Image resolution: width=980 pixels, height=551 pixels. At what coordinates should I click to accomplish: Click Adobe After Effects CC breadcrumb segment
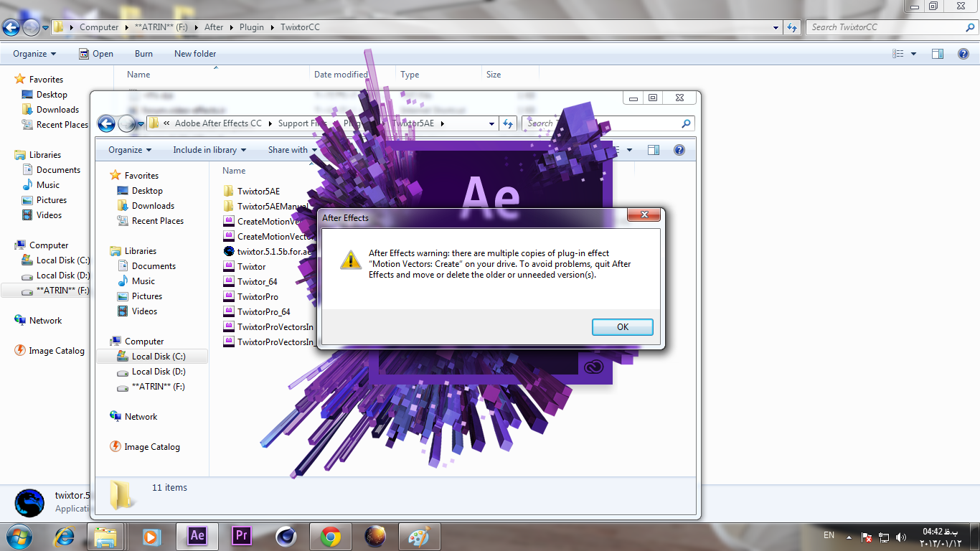pyautogui.click(x=218, y=123)
